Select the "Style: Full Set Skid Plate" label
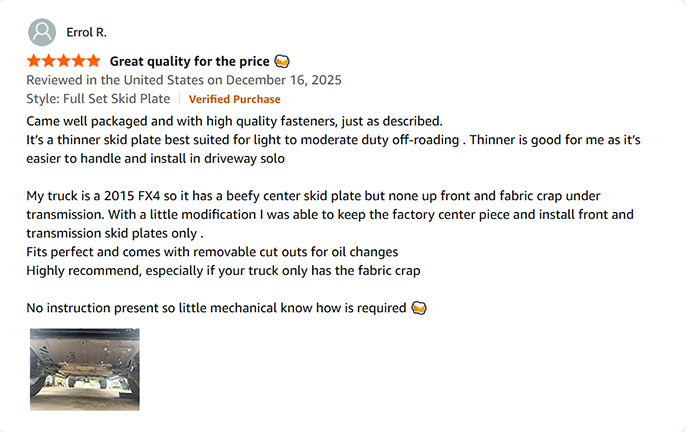Image resolution: width=686 pixels, height=432 pixels. point(98,99)
